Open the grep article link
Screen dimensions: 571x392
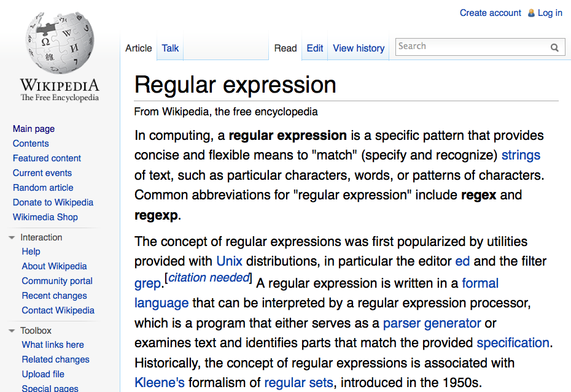click(x=147, y=283)
